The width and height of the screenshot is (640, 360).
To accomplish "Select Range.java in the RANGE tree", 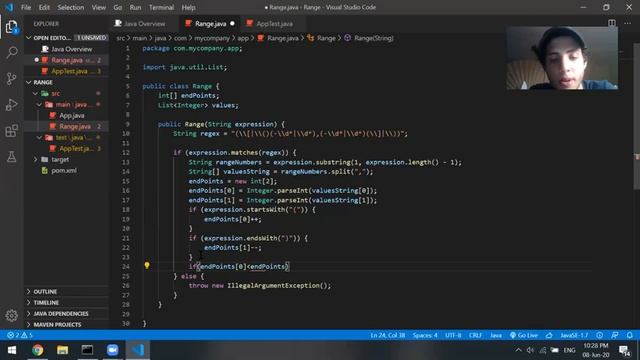I will point(67,127).
